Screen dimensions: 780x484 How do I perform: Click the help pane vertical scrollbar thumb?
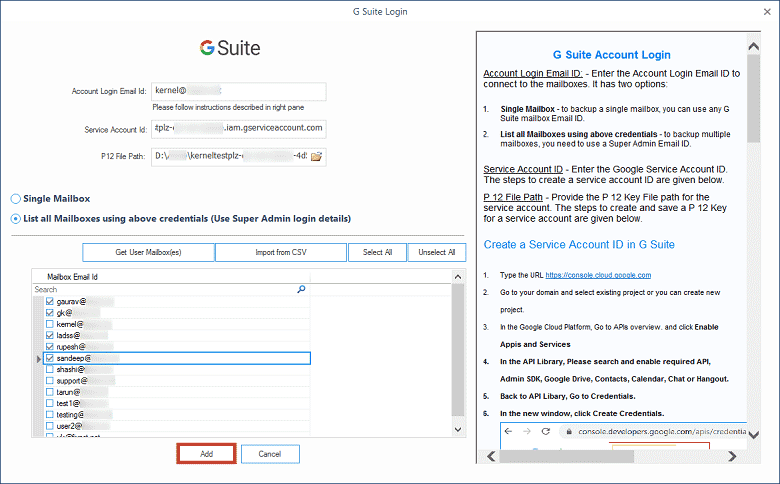[754, 98]
